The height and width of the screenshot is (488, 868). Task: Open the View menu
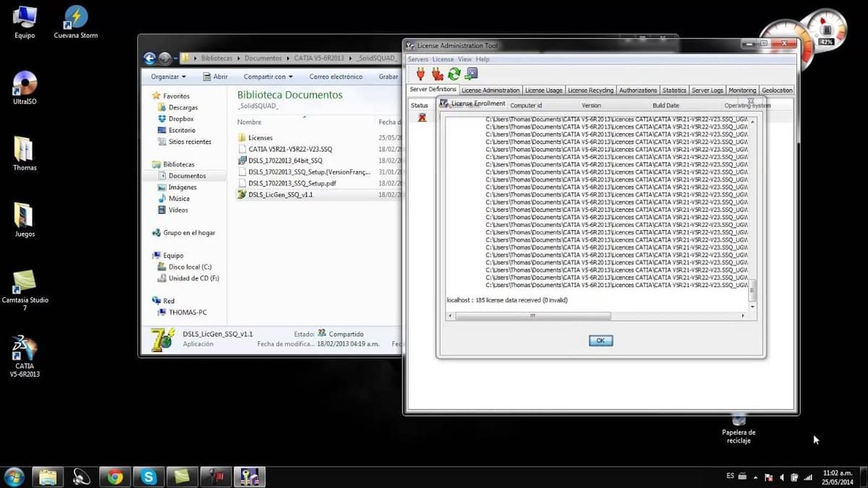click(464, 59)
